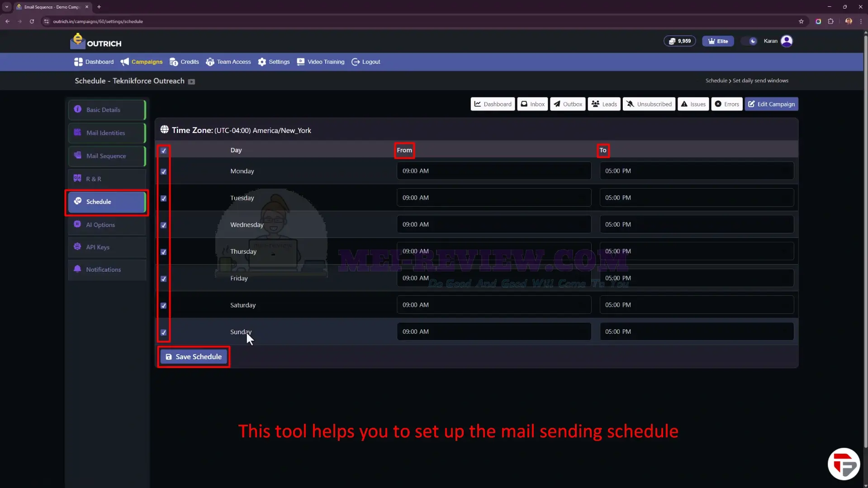Screen dimensions: 868x488
Task: Select the API Keys sidebar tab
Action: [107, 247]
